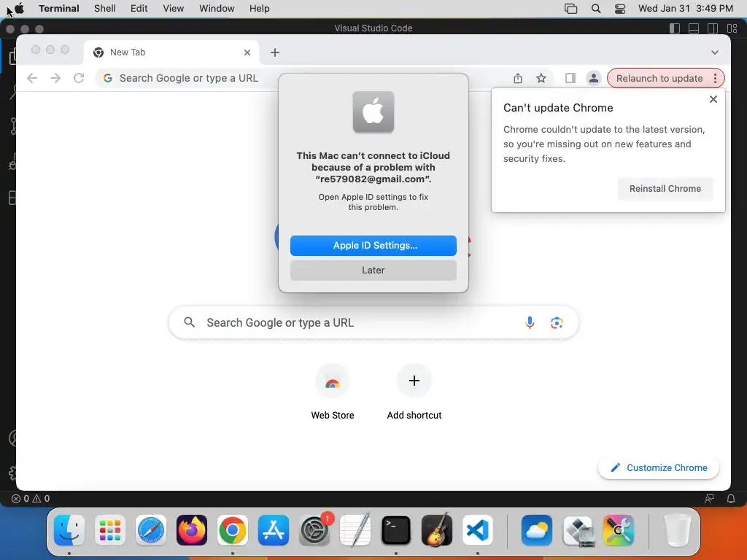The image size is (747, 560).
Task: Start voice search with microphone icon
Action: [x=530, y=322]
